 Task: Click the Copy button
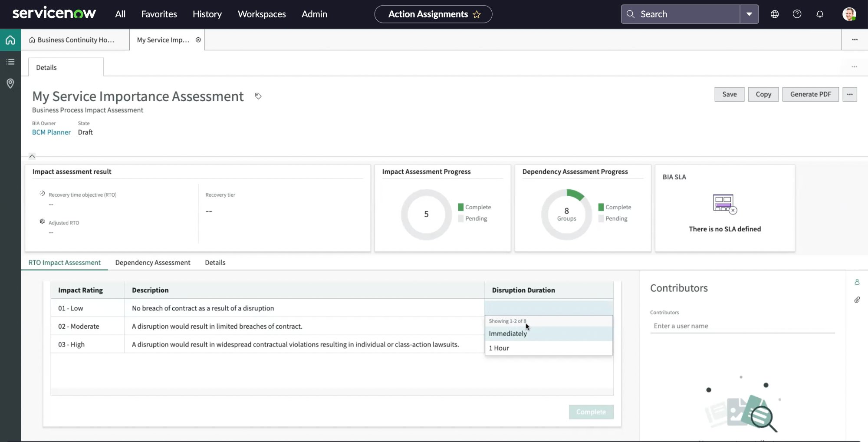tap(763, 94)
